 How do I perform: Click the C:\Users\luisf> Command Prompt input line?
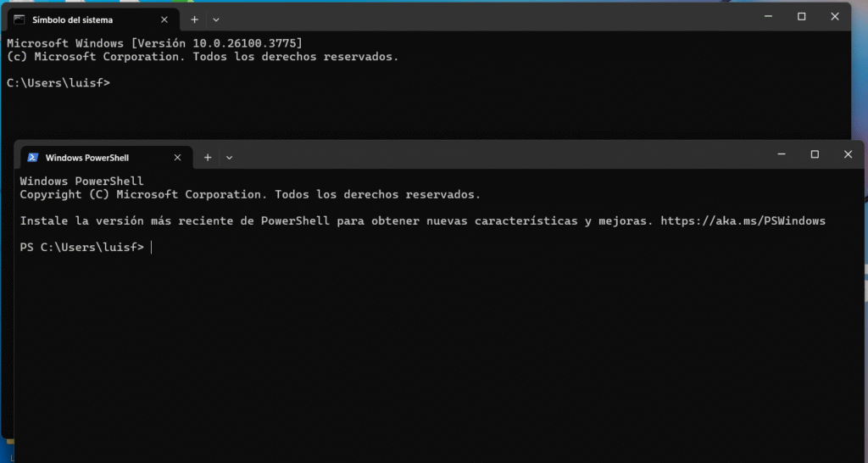(x=428, y=83)
